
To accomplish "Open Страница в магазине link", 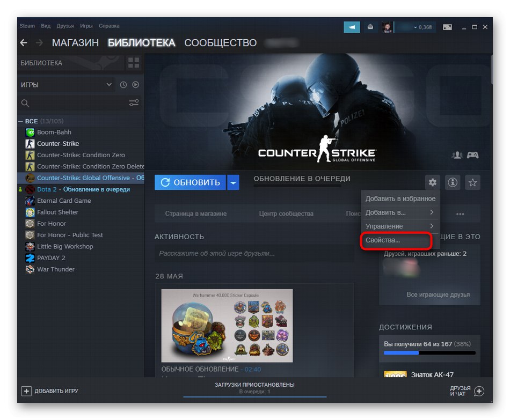I will tap(196, 213).
